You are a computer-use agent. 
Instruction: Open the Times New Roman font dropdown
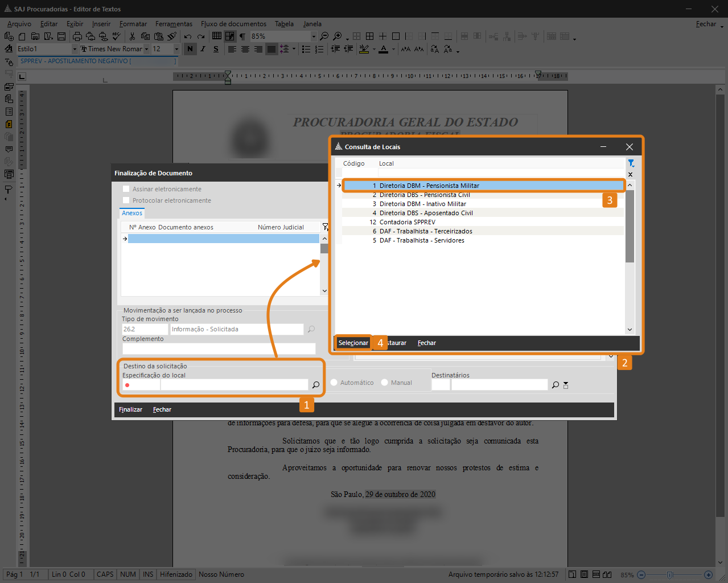(x=146, y=49)
